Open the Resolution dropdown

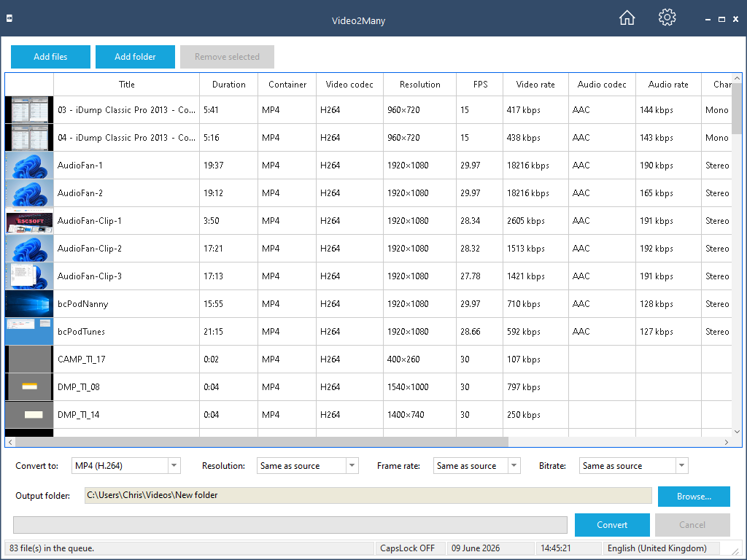coord(352,466)
